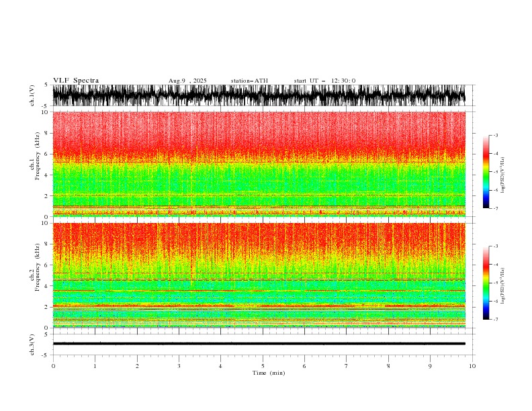Click the ch.1 PSD color bar
Viewport: 532px width, 411px height.
point(486,172)
